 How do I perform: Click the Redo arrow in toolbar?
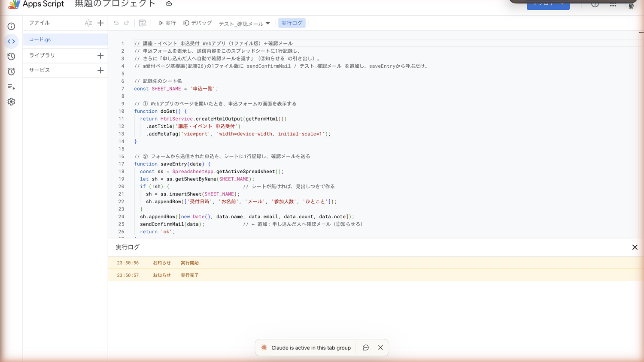127,23
